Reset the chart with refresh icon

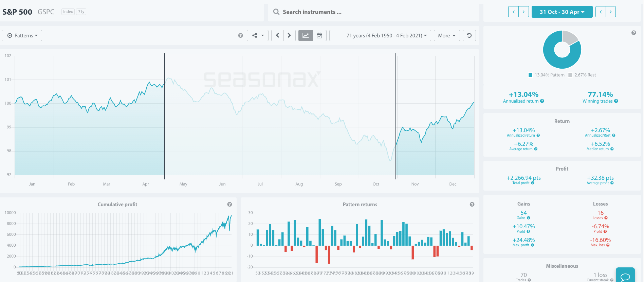coord(469,36)
